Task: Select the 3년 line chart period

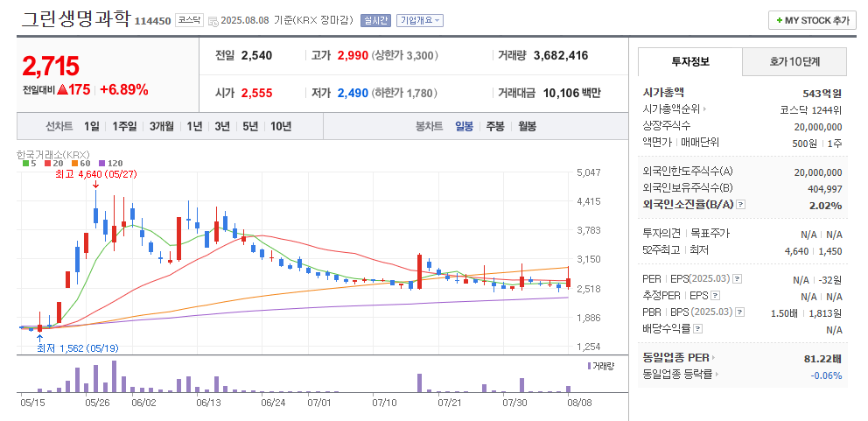Action: tap(222, 126)
